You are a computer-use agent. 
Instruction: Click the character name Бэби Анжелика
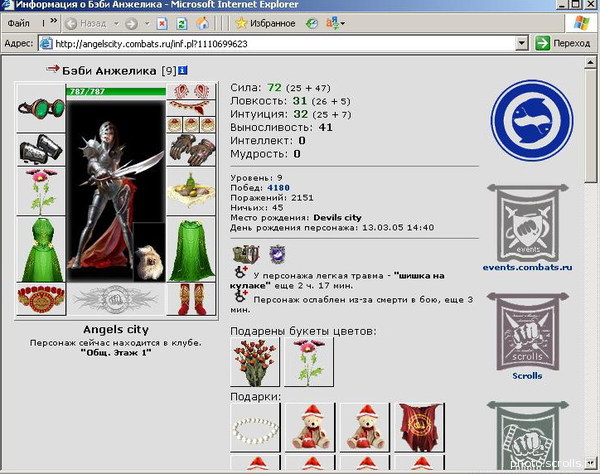(109, 71)
